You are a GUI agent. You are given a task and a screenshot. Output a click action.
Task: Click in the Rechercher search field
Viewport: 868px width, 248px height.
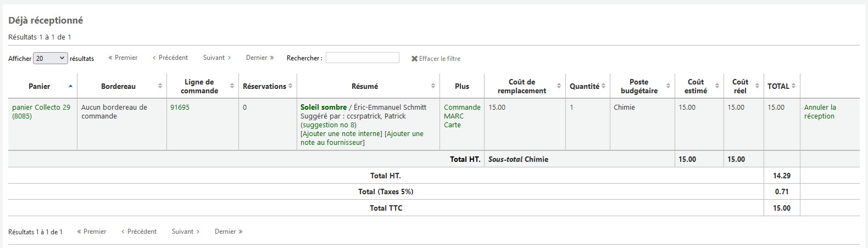pos(363,58)
